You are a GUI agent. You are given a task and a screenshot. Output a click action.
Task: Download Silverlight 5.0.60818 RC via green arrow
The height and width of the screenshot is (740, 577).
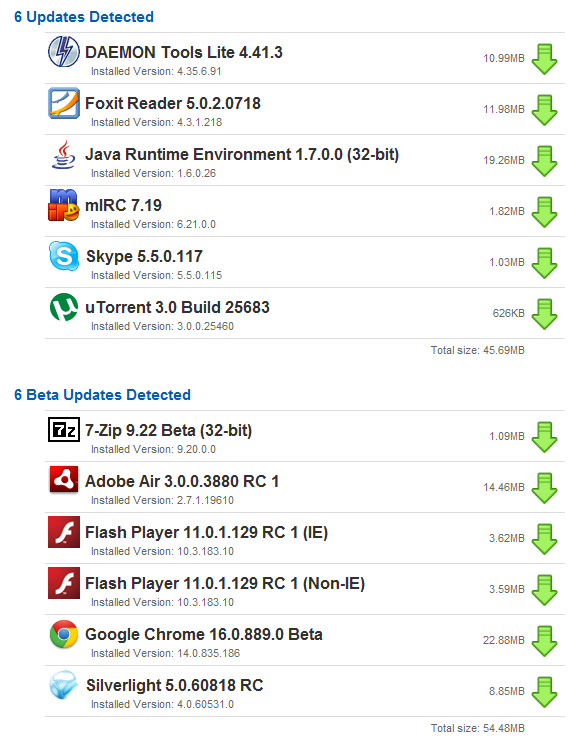pyautogui.click(x=544, y=692)
